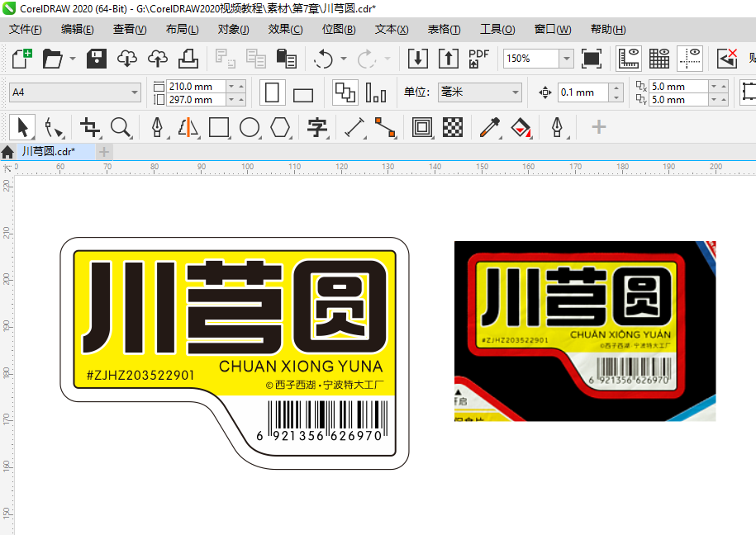Click the Undo button
This screenshot has height=535, width=756.
[322, 59]
